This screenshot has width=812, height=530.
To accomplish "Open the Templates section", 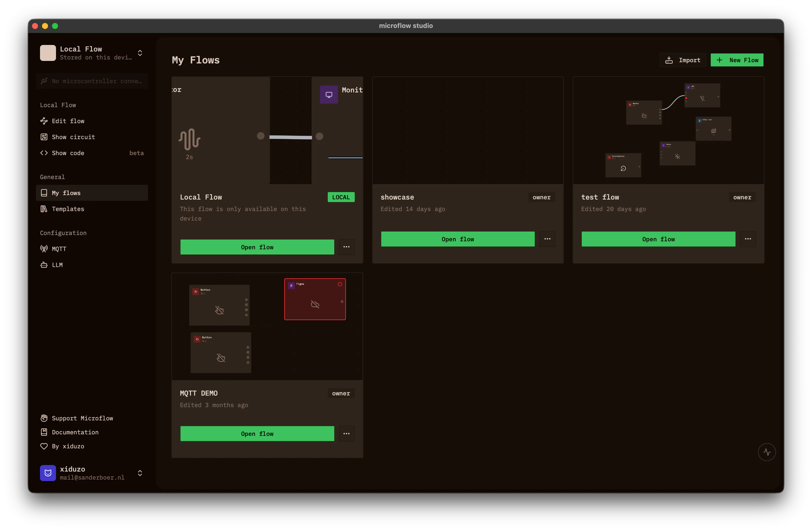I will click(x=92, y=209).
